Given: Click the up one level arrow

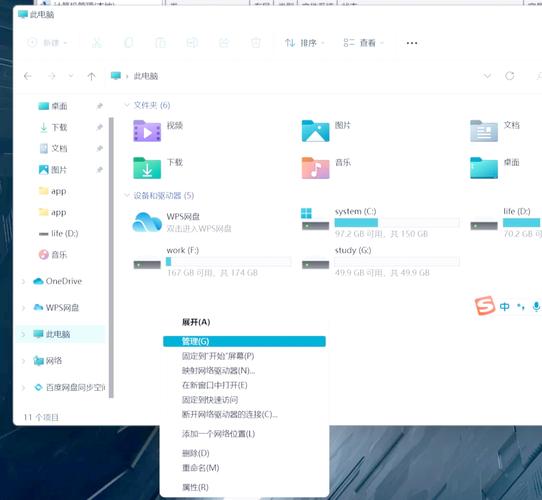Looking at the screenshot, I should pos(92,76).
